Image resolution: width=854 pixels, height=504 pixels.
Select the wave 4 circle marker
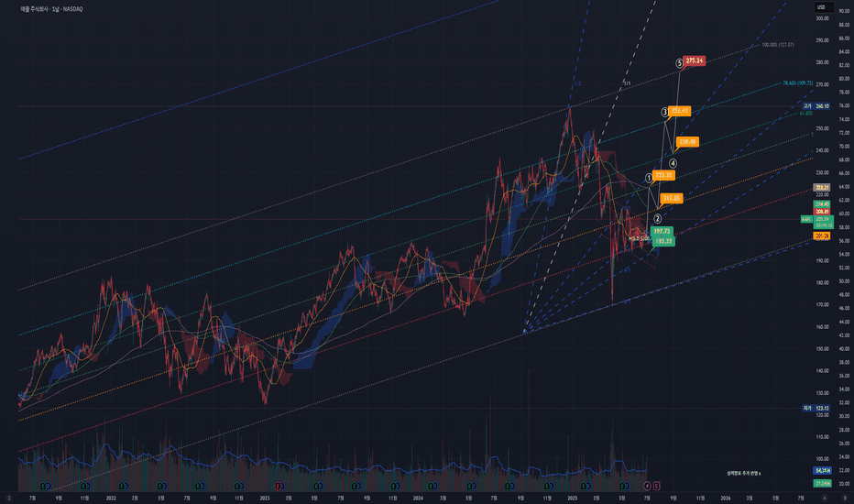(x=673, y=163)
